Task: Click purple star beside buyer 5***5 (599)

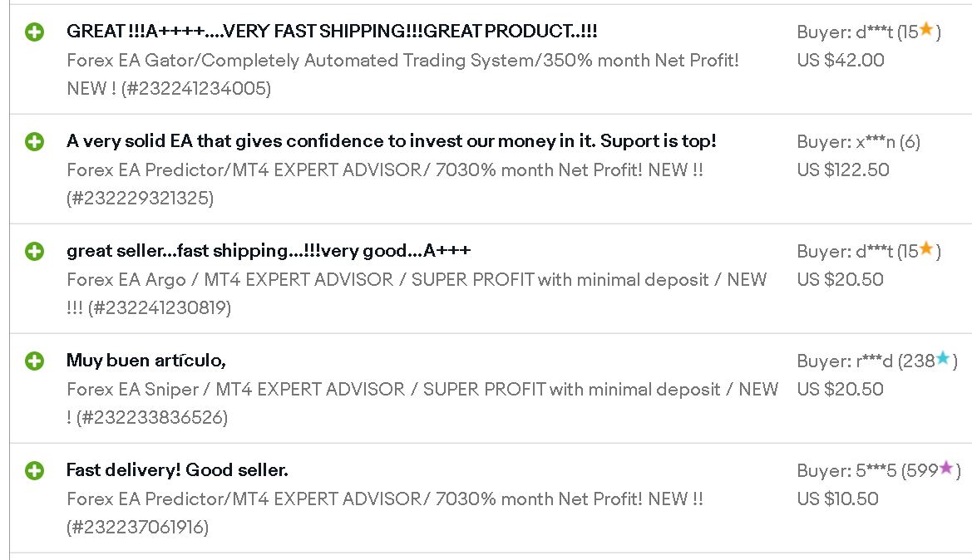Action: coord(946,468)
